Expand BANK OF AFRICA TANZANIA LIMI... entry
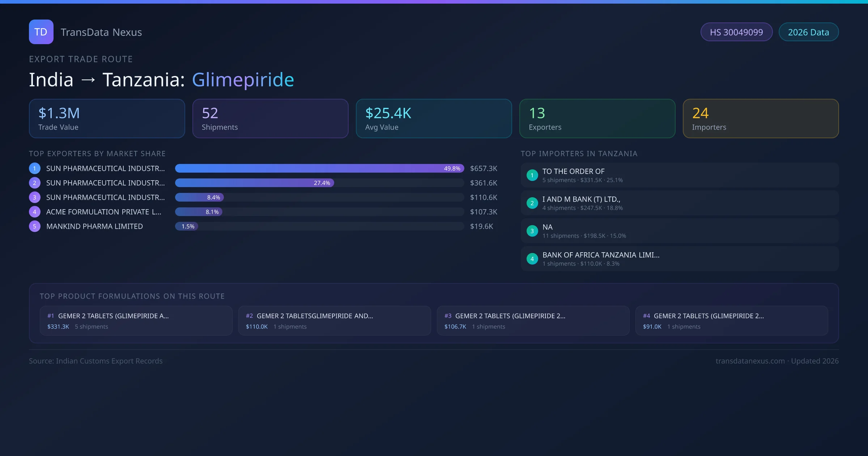 point(601,255)
